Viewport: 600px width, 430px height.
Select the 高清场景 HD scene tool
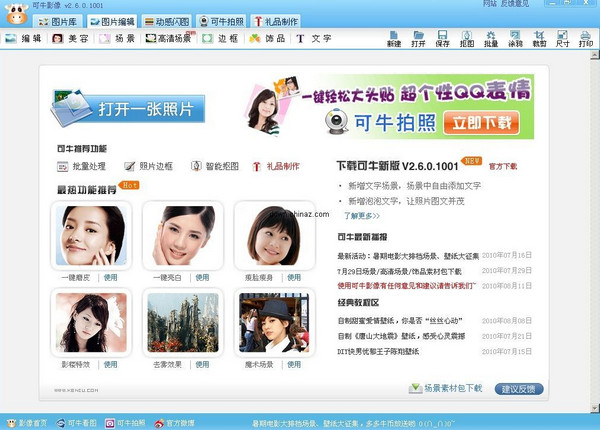tap(168, 38)
